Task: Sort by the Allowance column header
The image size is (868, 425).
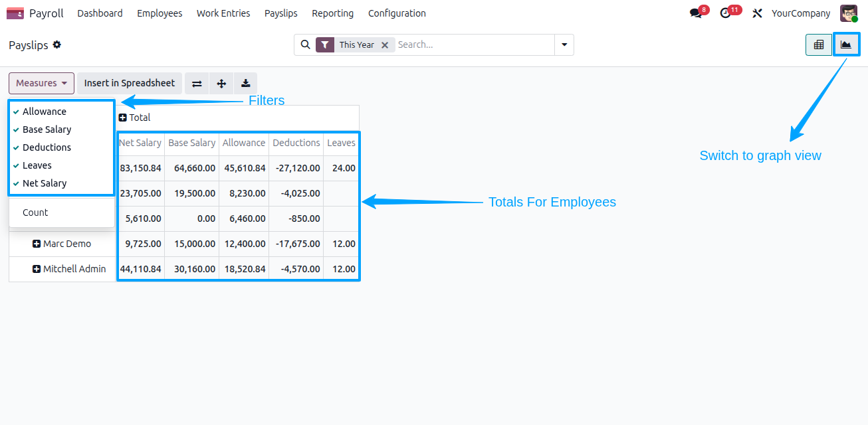Action: [244, 143]
